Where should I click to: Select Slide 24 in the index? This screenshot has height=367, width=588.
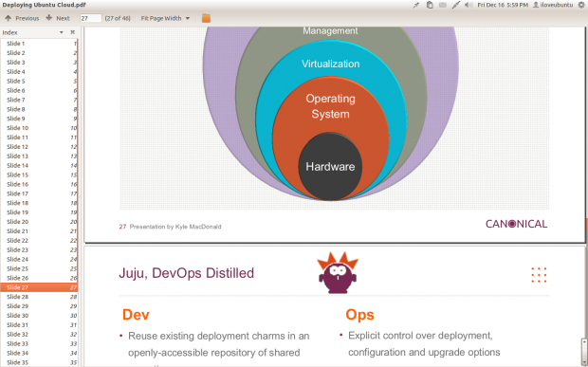(39, 259)
